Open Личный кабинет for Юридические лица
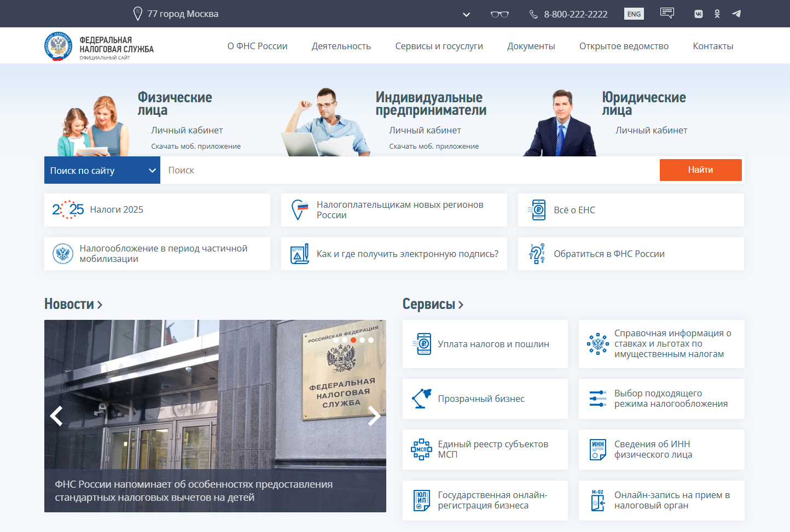This screenshot has width=790, height=532. pos(652,130)
